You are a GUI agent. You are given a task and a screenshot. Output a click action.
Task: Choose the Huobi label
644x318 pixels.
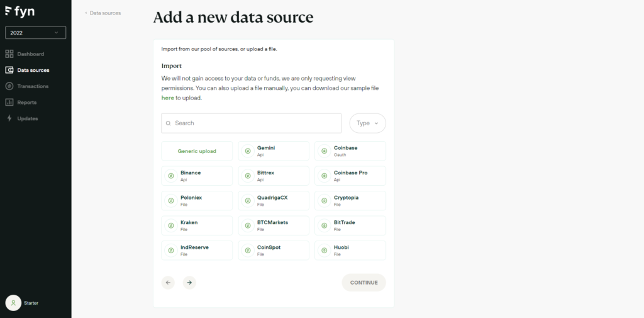(x=341, y=247)
